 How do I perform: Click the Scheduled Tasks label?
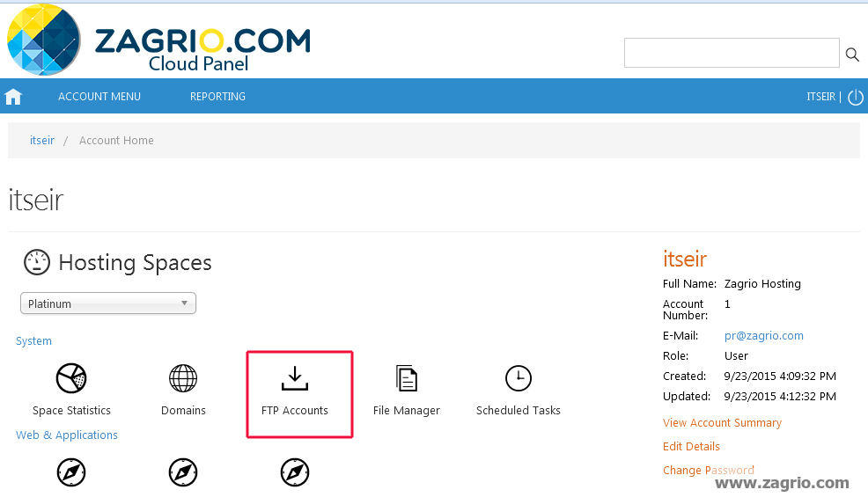[519, 410]
